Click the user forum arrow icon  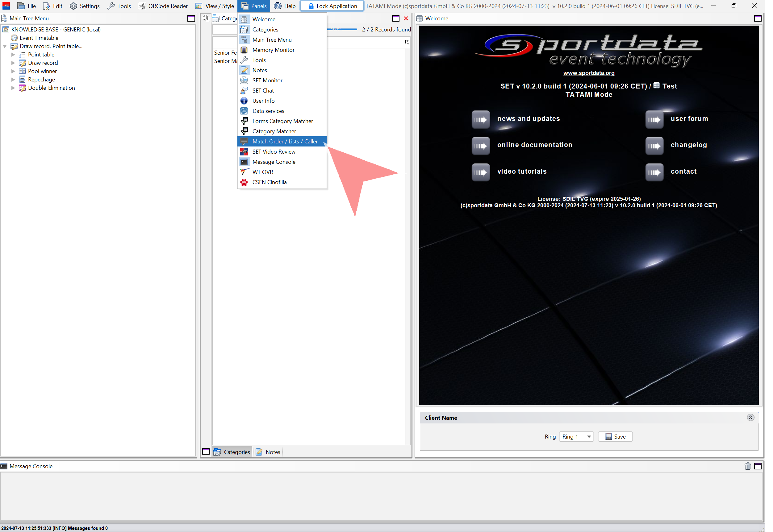click(x=654, y=119)
